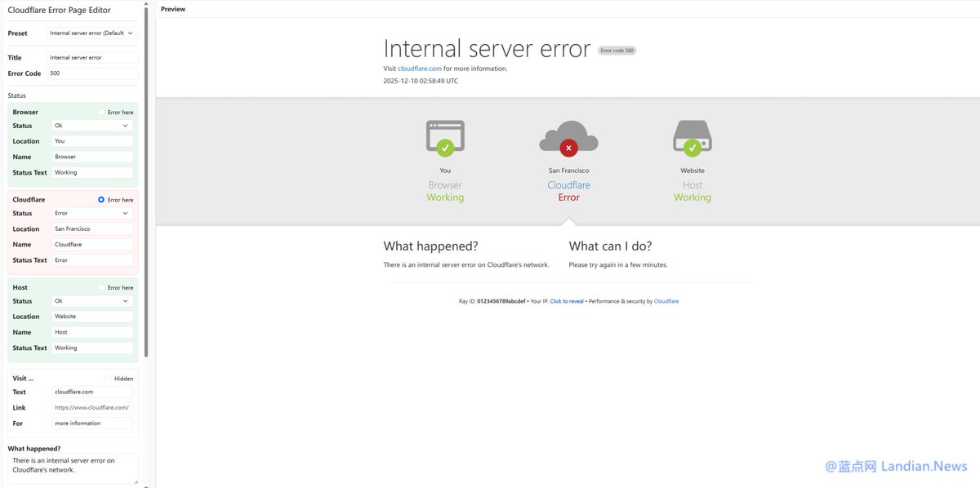Screen dimensions: 980x488
Task: Open the Preset dropdown
Action: click(92, 33)
